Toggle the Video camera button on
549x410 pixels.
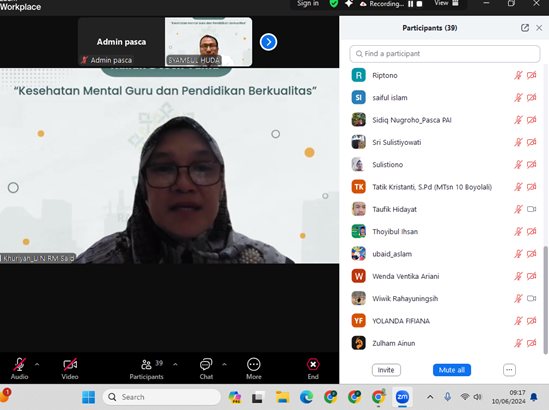pyautogui.click(x=70, y=364)
